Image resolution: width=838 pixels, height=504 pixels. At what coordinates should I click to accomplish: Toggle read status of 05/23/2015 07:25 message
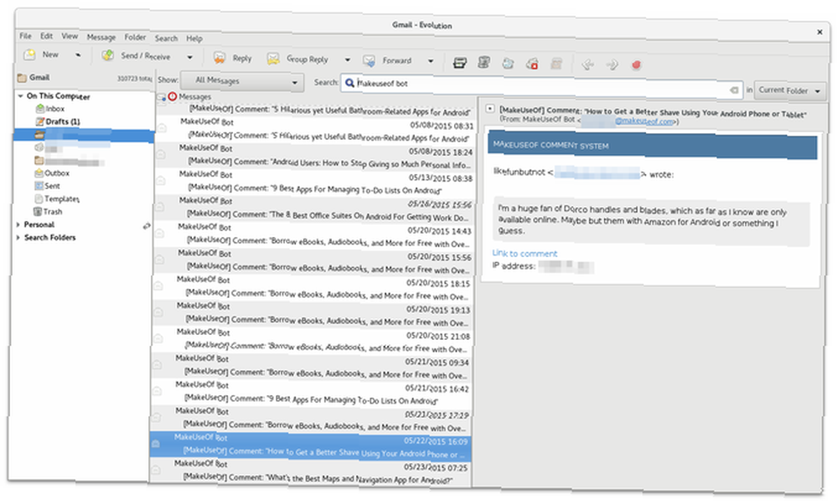pos(155,470)
